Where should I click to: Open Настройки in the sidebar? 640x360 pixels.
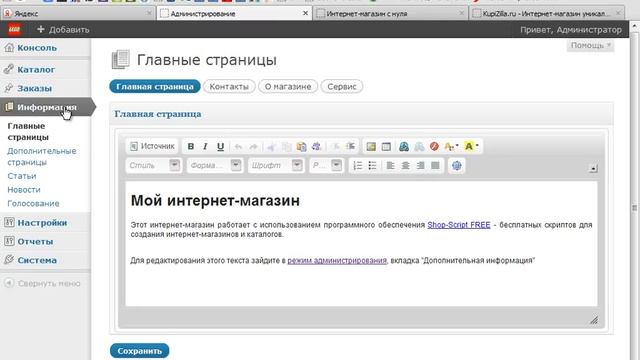click(x=42, y=222)
